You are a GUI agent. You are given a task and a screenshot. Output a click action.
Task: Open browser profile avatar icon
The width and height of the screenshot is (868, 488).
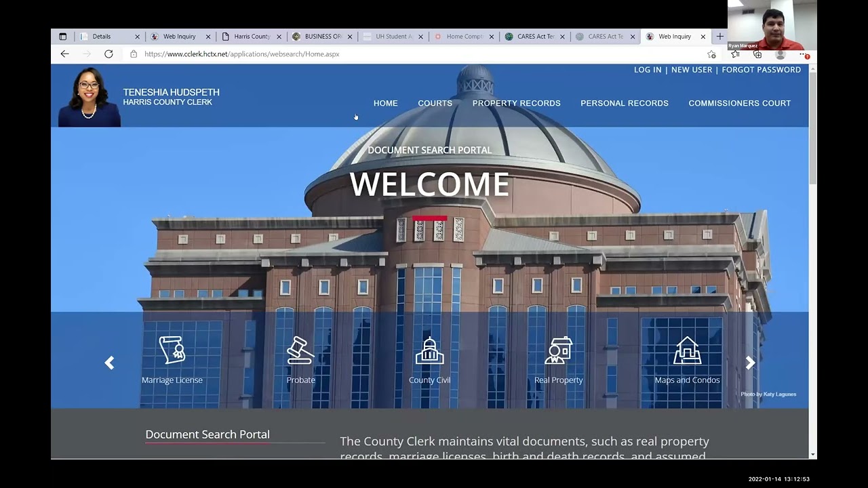781,54
